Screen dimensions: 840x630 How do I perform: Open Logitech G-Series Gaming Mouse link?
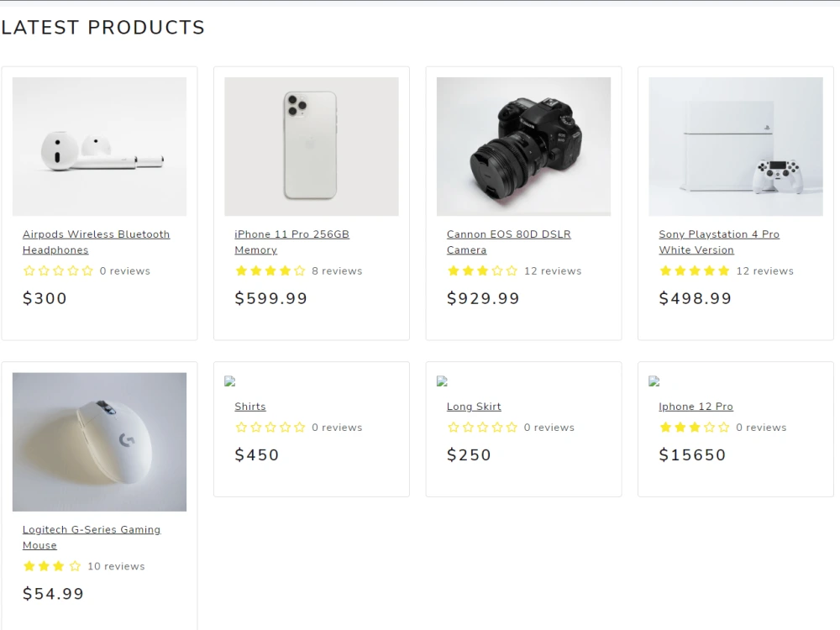pos(92,538)
